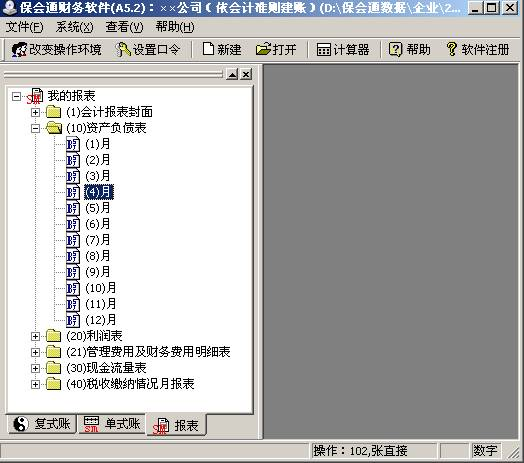Select the (4)月 report document icon
Screen dimensions: 524x463
tap(73, 192)
